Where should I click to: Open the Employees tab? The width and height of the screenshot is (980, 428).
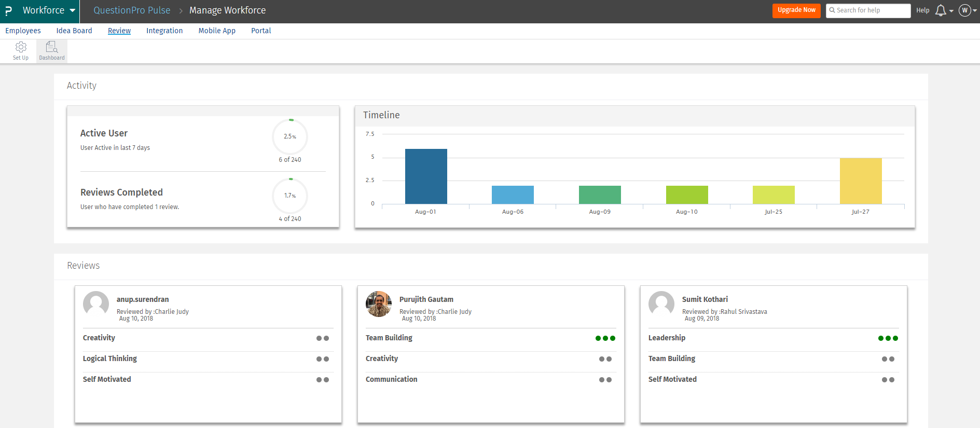tap(23, 31)
